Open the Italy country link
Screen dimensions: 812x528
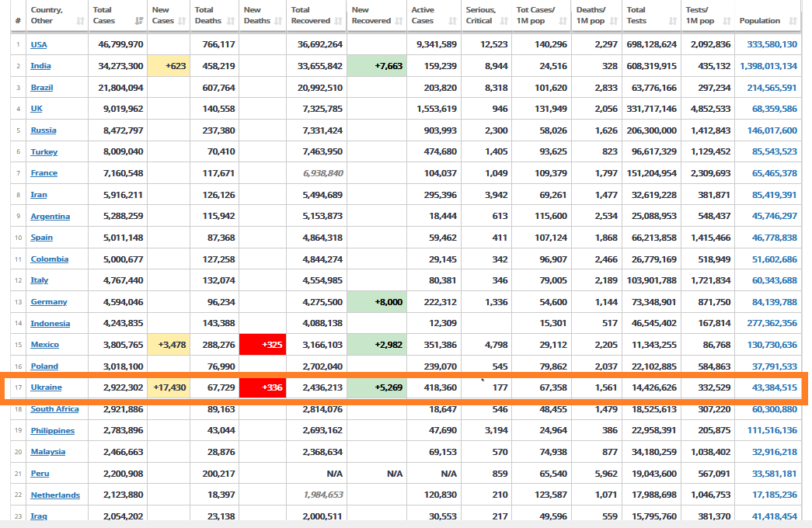40,280
